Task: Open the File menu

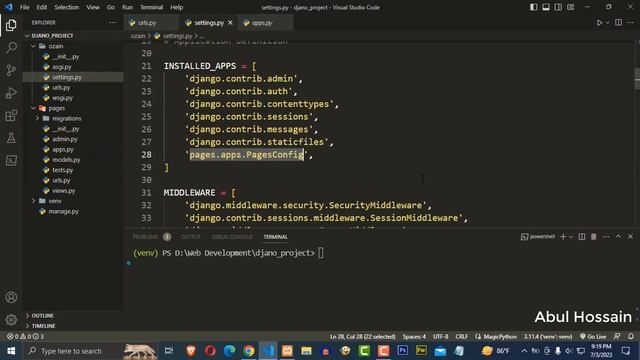Action: click(24, 7)
